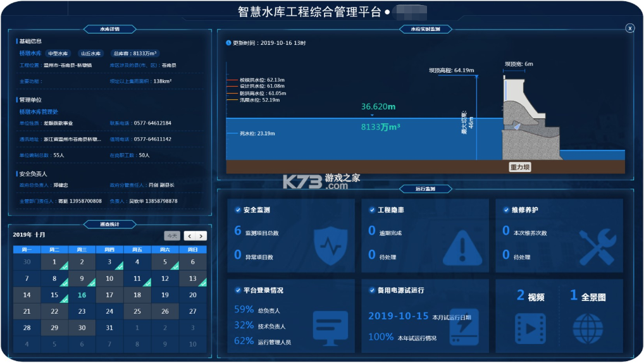Click the 坝顶宽 6m label

pyautogui.click(x=519, y=64)
